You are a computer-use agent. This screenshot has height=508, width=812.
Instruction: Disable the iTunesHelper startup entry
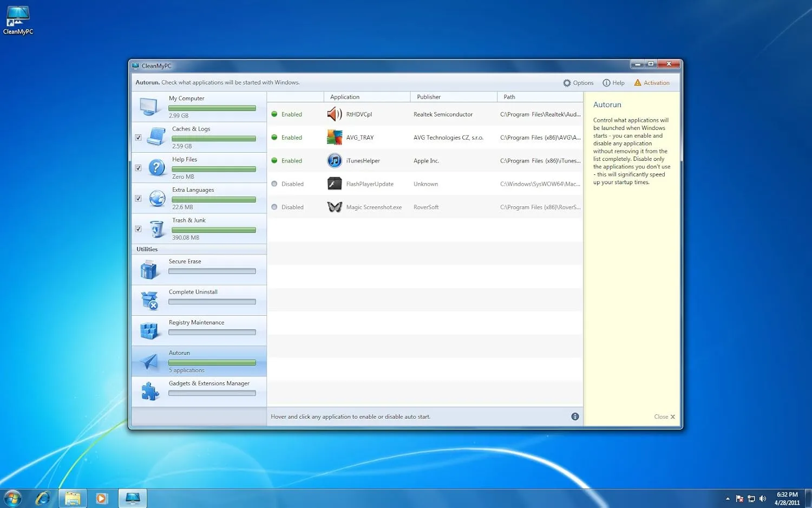pos(292,160)
